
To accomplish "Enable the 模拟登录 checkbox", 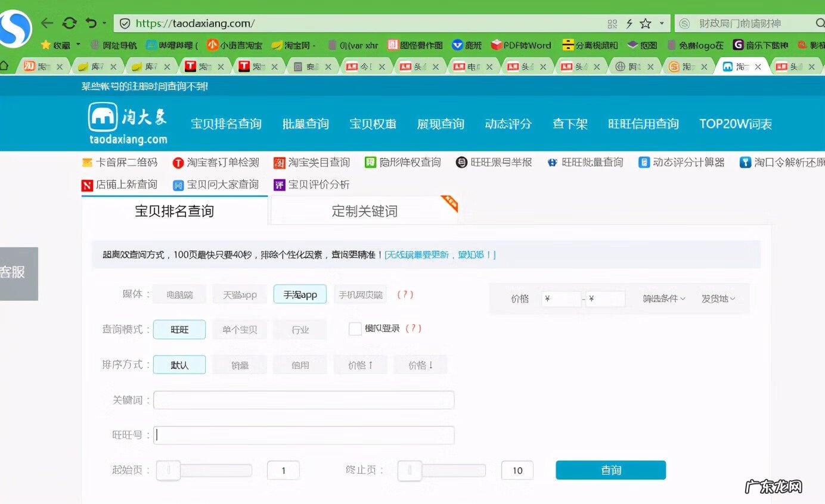I will [355, 328].
